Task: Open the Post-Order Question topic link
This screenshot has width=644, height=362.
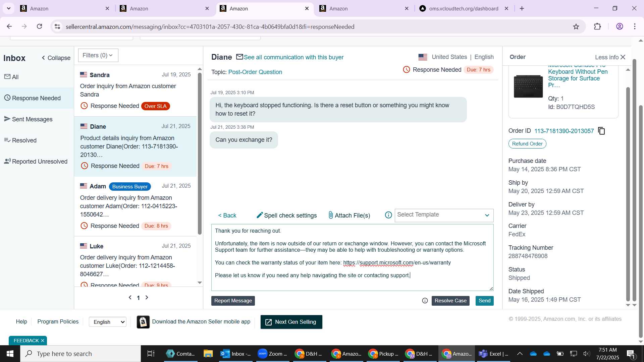Action: (255, 72)
